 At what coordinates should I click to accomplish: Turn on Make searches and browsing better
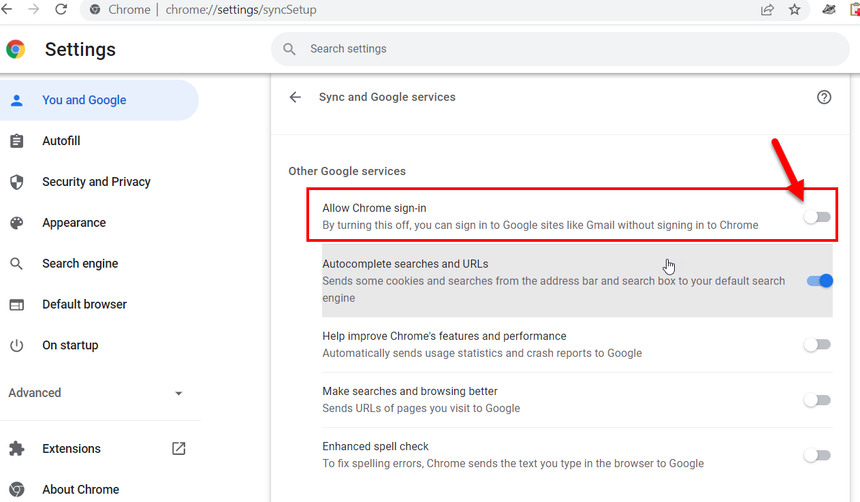pyautogui.click(x=817, y=400)
